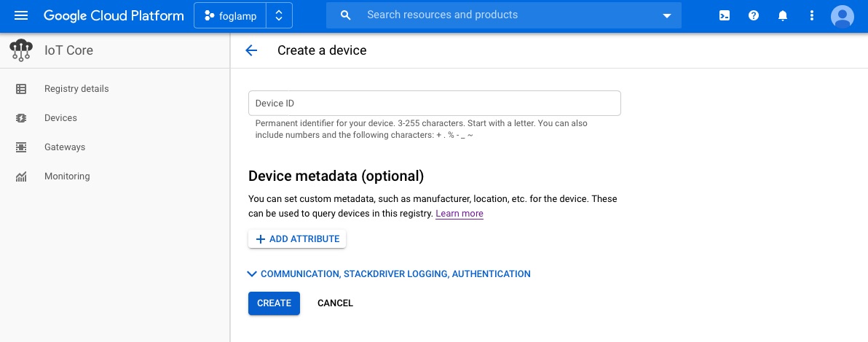Open the user account avatar
Screen dimensions: 868x342
coord(842,16)
